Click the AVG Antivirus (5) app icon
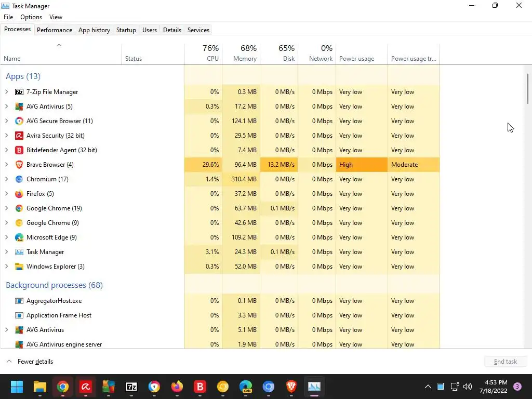 pyautogui.click(x=19, y=107)
